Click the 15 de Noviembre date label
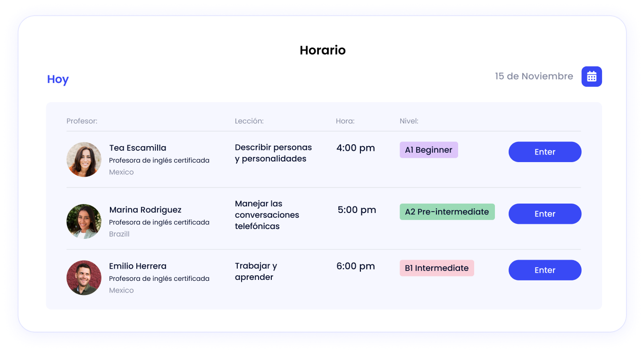The width and height of the screenshot is (644, 352). tap(534, 76)
